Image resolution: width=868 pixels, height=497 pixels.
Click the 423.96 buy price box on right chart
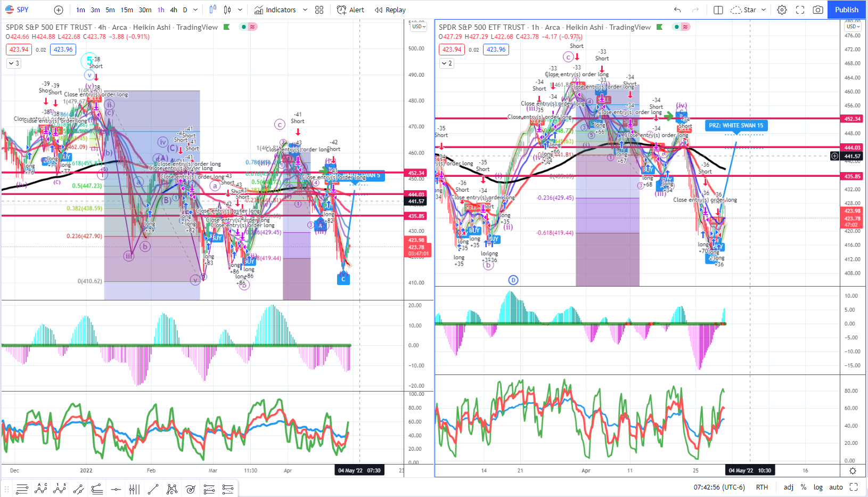[496, 50]
